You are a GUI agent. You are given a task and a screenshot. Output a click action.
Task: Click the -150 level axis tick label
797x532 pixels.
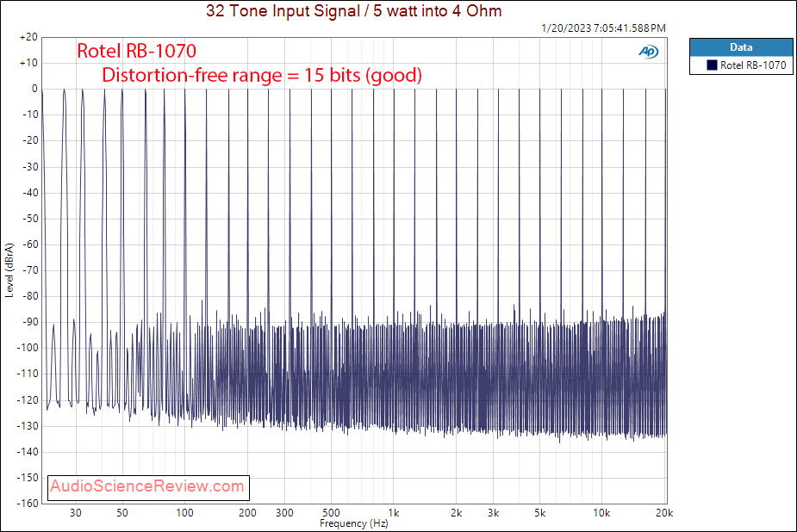[x=28, y=478]
